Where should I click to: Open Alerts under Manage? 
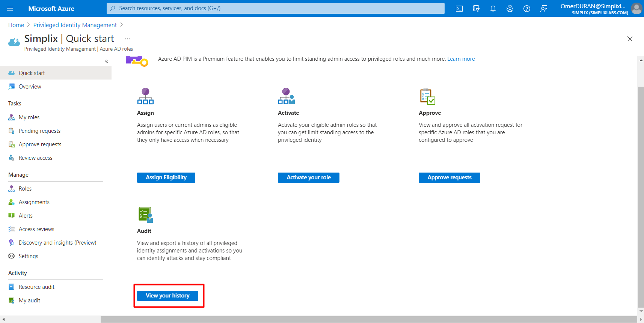[x=56, y=216]
